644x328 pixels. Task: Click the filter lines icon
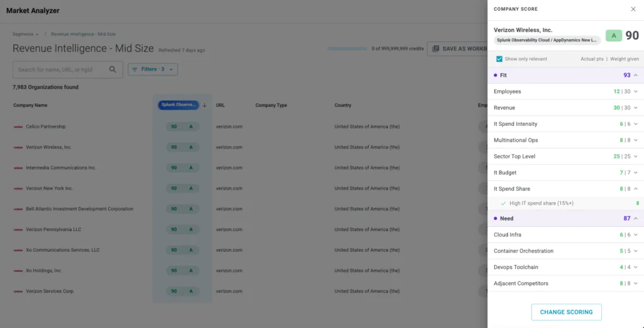pyautogui.click(x=135, y=69)
